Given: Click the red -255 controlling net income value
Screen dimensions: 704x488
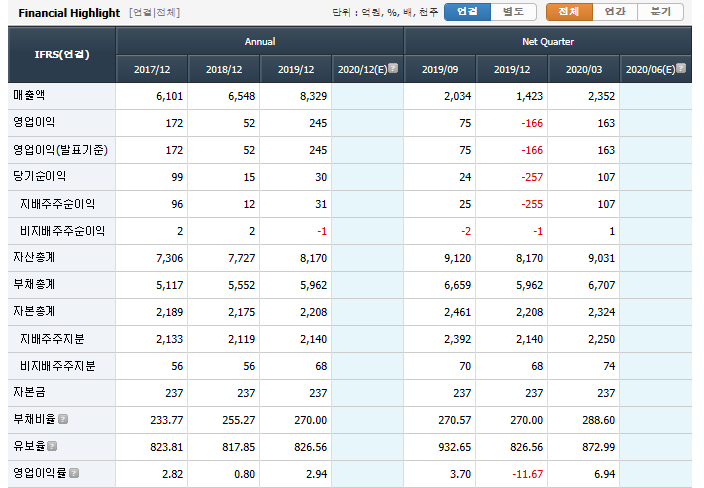Looking at the screenshot, I should point(532,204).
